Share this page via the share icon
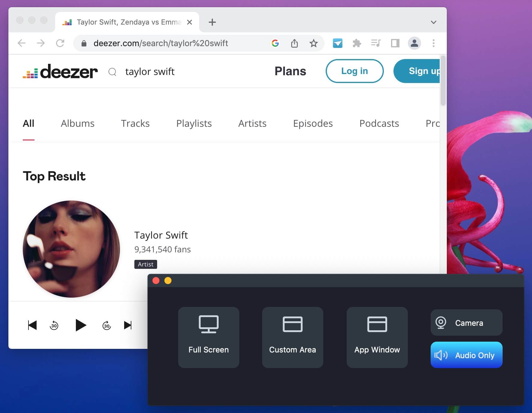Viewport: 532px width, 413px height. pos(294,43)
